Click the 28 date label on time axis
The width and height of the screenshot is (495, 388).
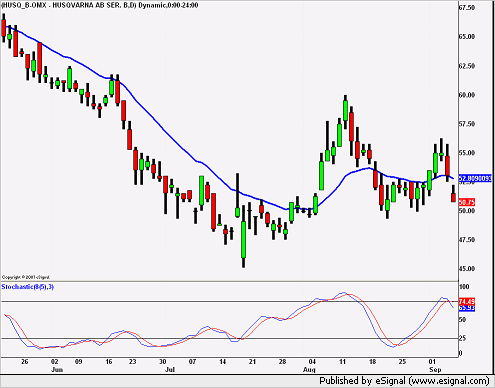[x=282, y=362]
